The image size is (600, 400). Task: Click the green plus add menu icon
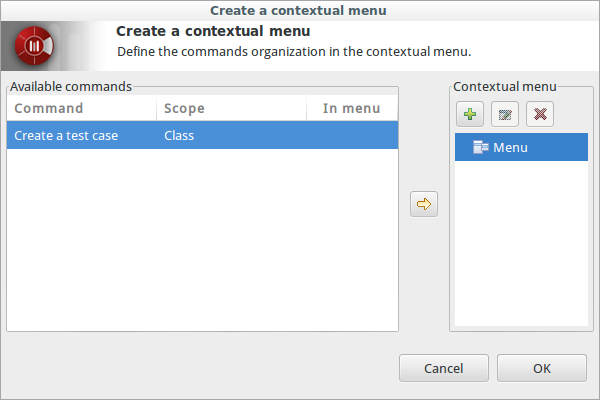coord(470,114)
